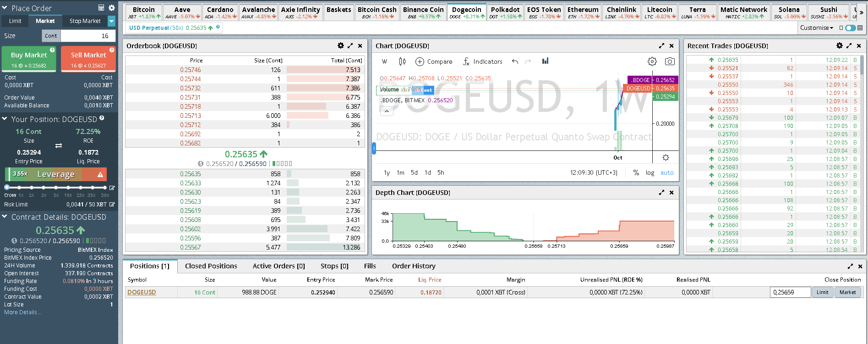This screenshot has height=344, width=868.
Task: Click the chart redo arrow
Action: click(528, 61)
